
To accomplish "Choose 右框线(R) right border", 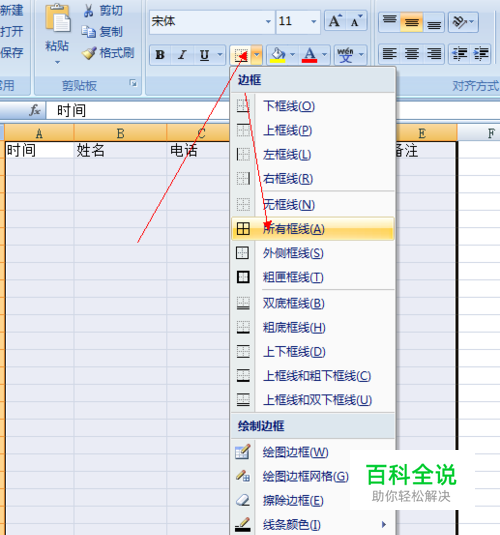I will 313,178.
